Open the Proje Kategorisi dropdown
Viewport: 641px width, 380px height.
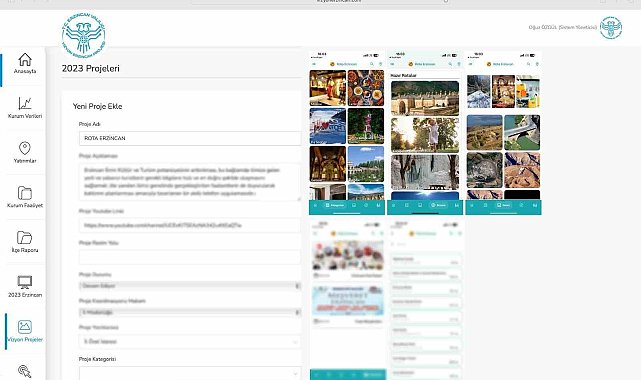tap(190, 373)
